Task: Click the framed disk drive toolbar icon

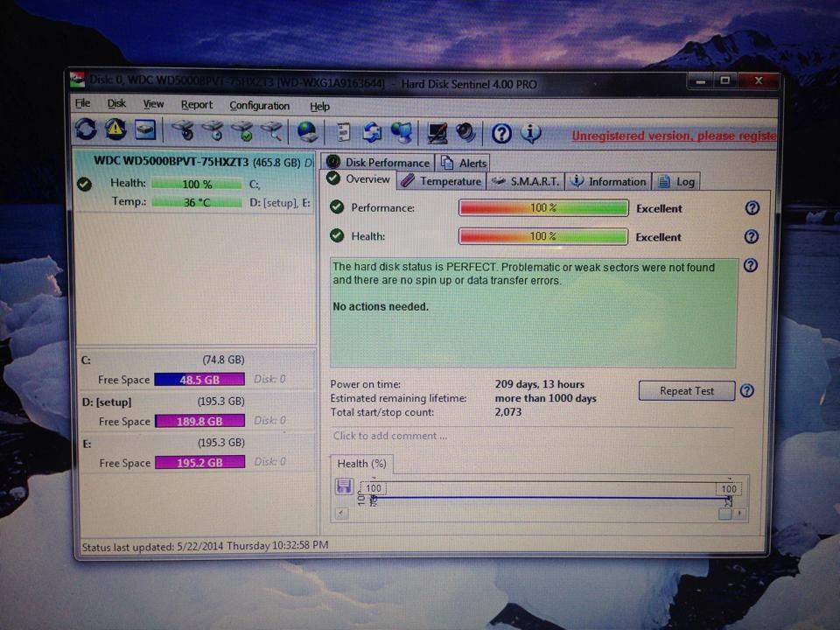Action: point(145,129)
